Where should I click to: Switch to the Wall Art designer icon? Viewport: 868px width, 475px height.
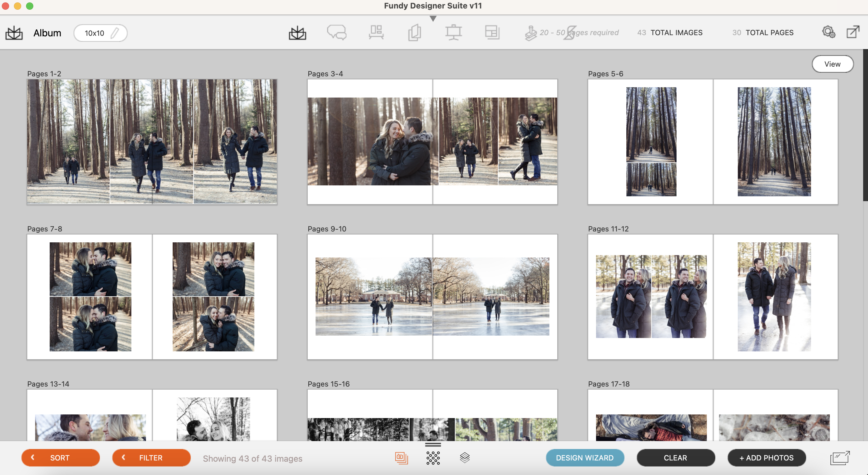(376, 33)
